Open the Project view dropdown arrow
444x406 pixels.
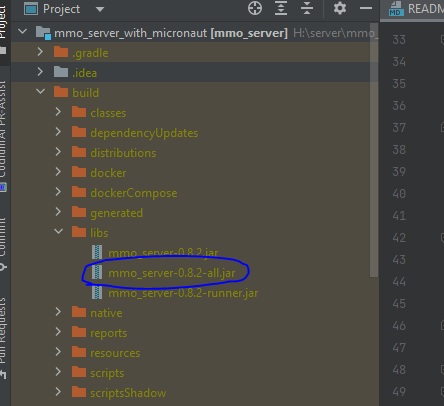point(100,9)
